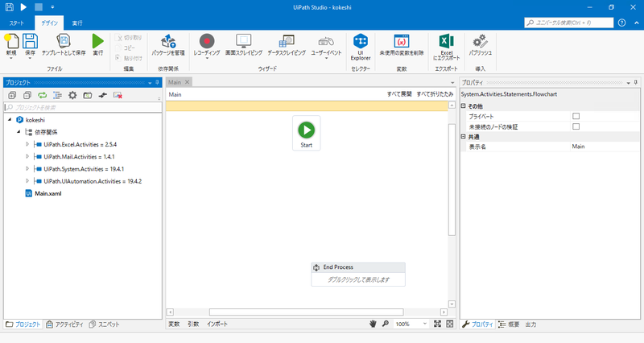Open Data Scraping wizard

(x=287, y=41)
